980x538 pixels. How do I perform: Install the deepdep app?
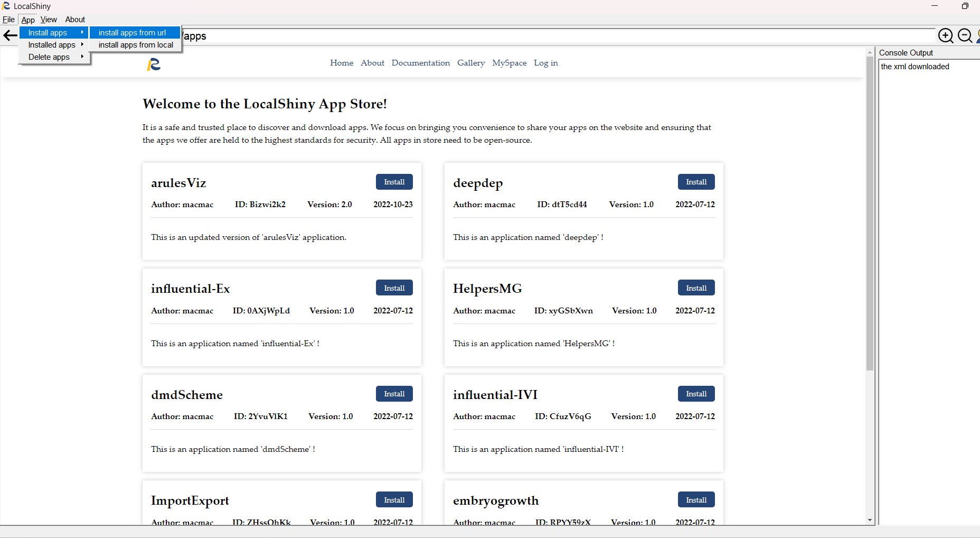point(696,182)
